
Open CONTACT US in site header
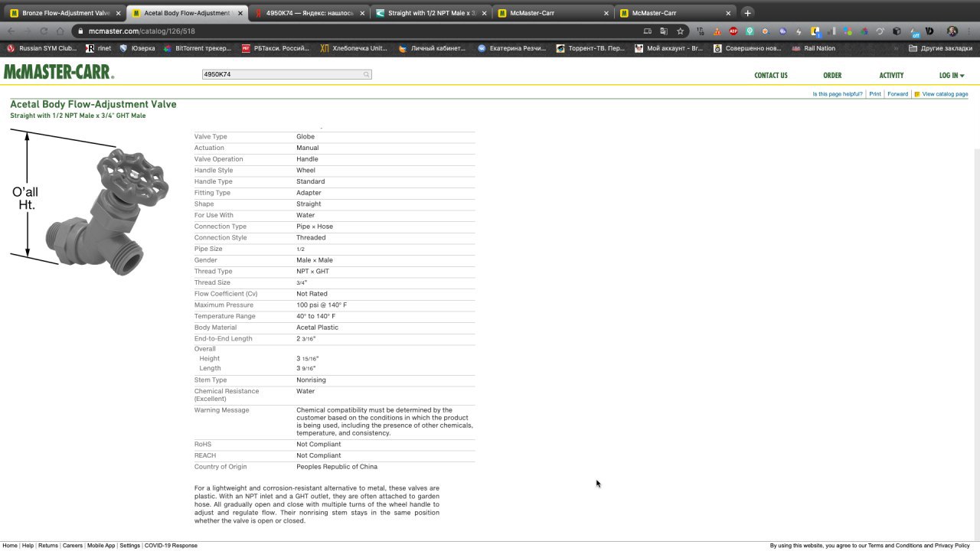pos(771,75)
